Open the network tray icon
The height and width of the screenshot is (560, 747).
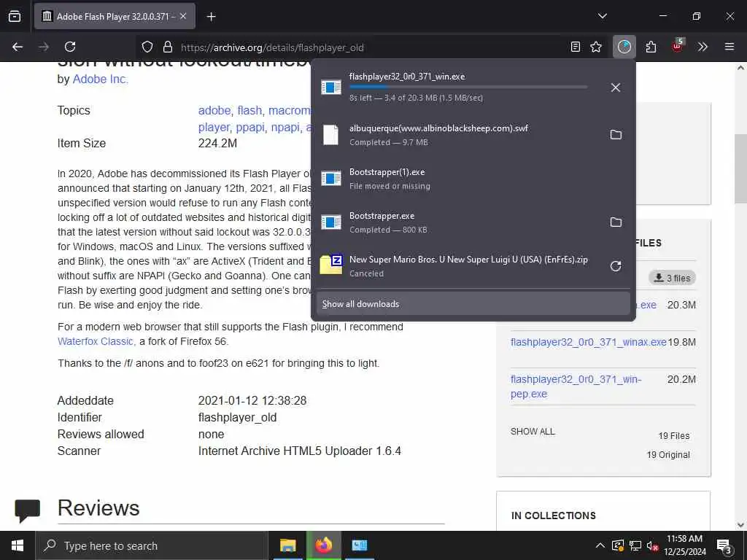(x=635, y=545)
